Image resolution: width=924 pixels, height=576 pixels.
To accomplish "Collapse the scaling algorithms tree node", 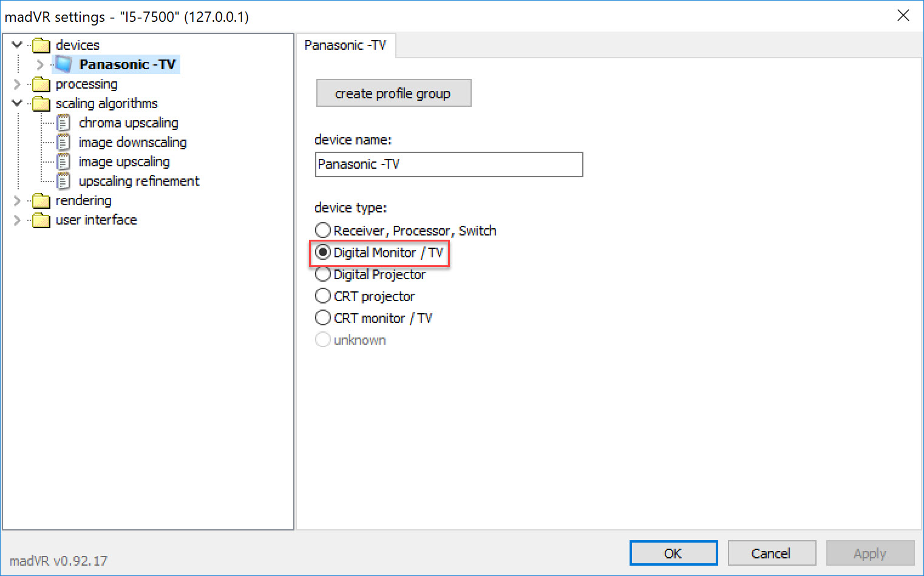I will click(17, 103).
